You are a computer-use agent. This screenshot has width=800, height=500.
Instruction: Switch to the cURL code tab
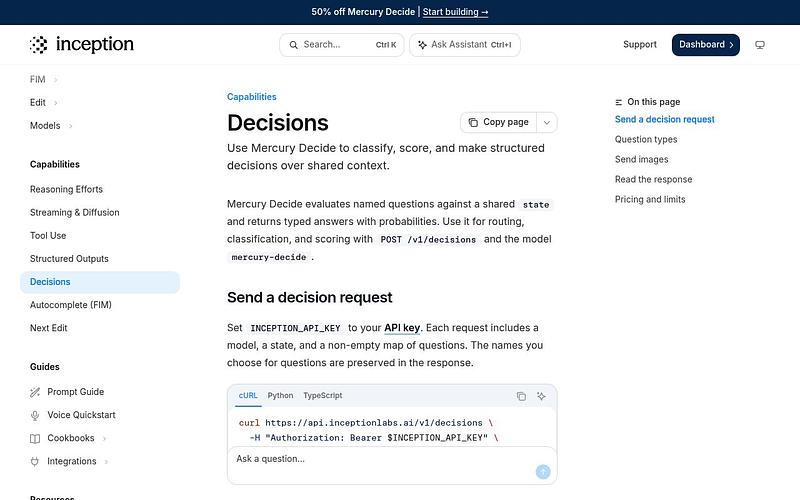coord(248,395)
